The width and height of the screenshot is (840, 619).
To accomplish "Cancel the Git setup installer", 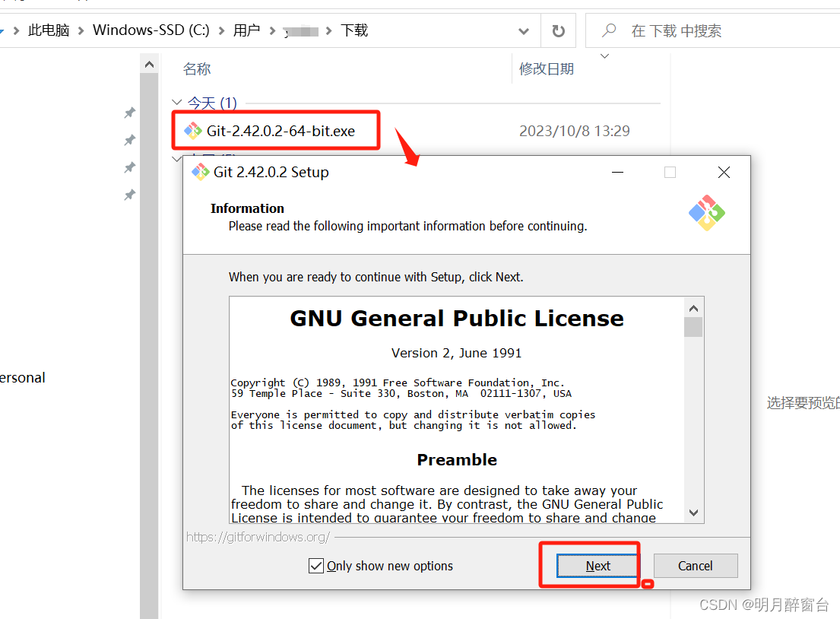I will pos(696,566).
